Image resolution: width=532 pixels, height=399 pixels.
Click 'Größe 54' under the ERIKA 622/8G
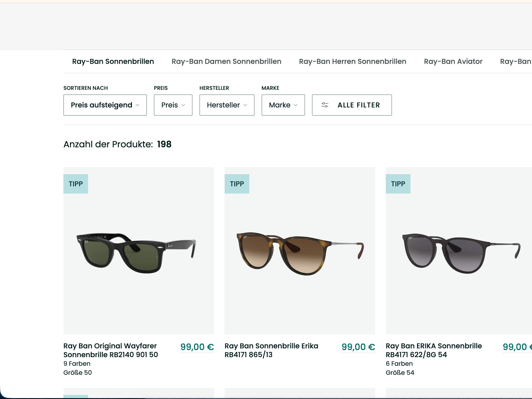pyautogui.click(x=400, y=373)
